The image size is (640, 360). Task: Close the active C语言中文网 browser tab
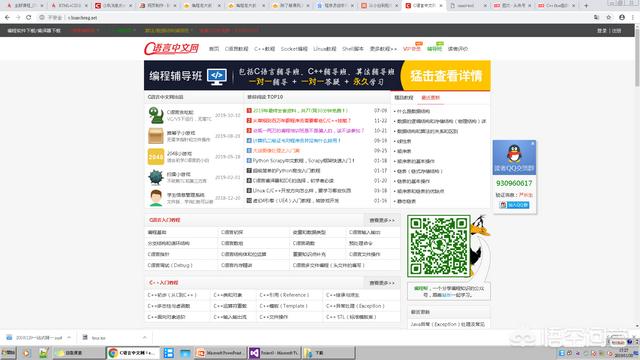[440, 6]
